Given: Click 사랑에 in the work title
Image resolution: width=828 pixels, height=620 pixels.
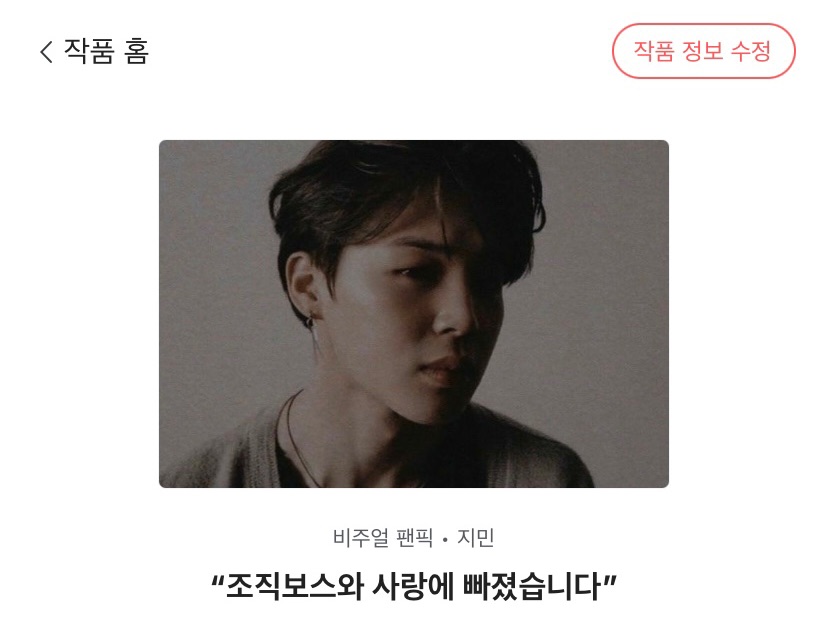Looking at the screenshot, I should pyautogui.click(x=413, y=586).
